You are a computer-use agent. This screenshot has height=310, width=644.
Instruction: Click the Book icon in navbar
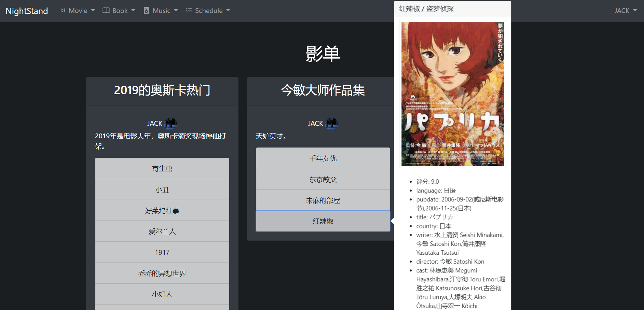click(106, 11)
